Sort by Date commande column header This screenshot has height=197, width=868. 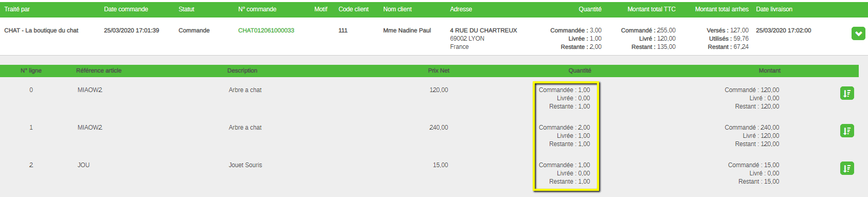tap(126, 9)
